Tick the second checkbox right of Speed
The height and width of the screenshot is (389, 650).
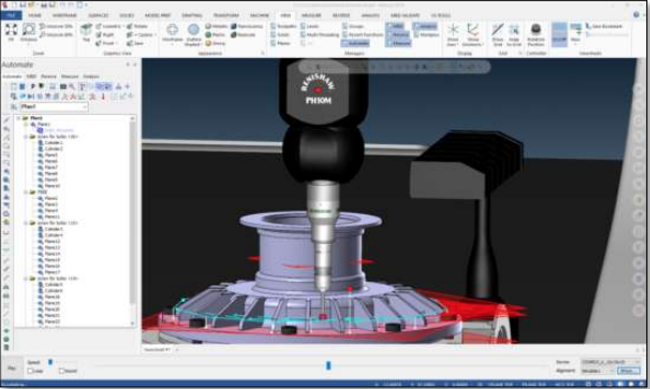[62, 371]
